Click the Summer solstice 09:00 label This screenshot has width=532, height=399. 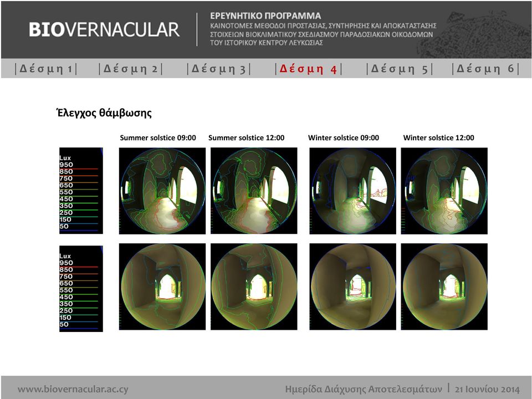tap(158, 138)
